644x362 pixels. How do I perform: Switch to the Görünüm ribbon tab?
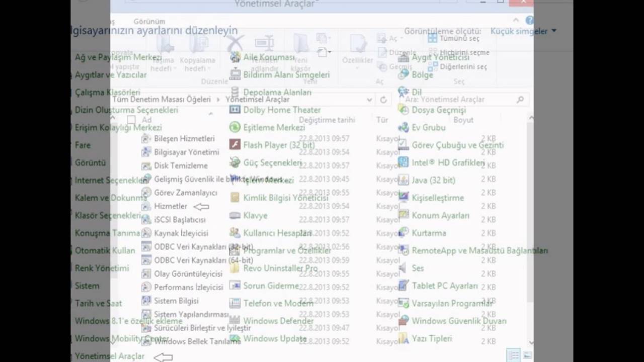(x=149, y=22)
